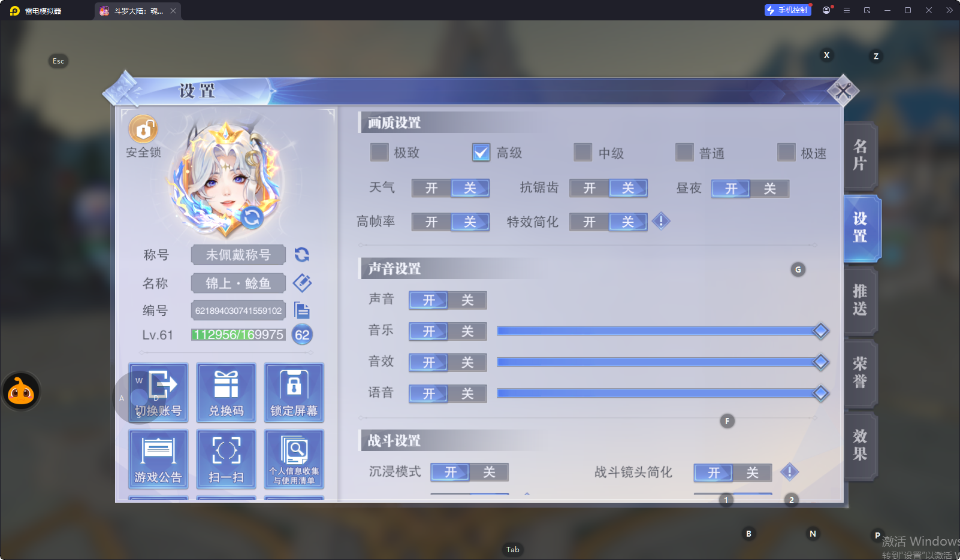Disable the 声音 sound toggle
960x560 pixels.
[469, 300]
